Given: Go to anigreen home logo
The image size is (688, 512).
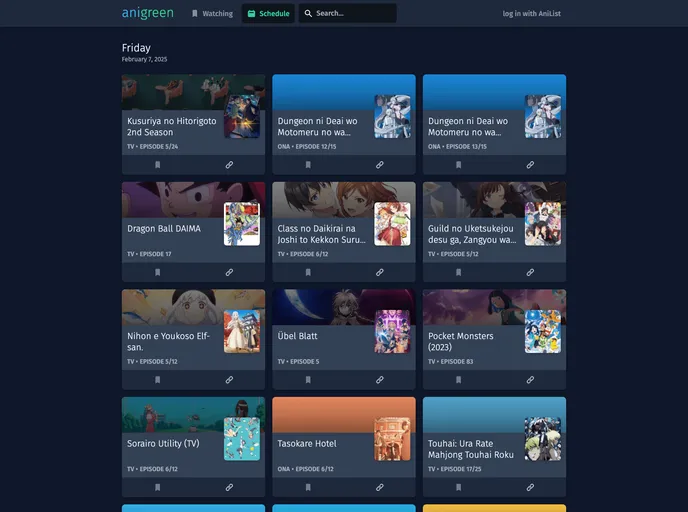Looking at the screenshot, I should 148,13.
